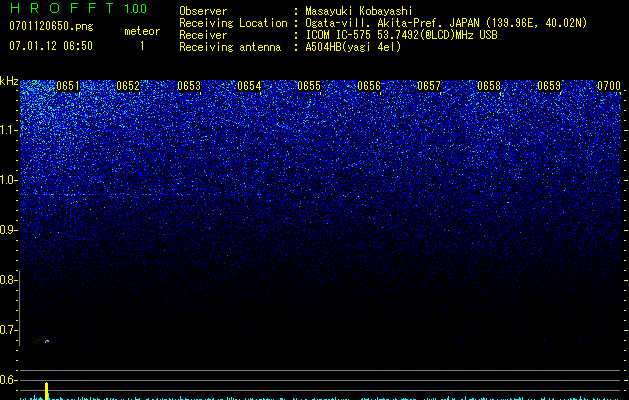Click time marker 0652 on spectrogram
Image resolution: width=629 pixels, height=400 pixels.
128,86
